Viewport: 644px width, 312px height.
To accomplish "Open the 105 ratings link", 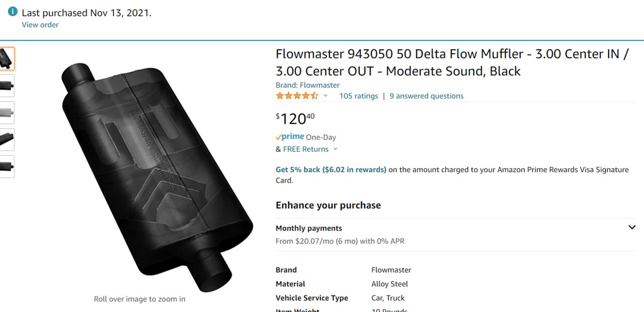I will tap(359, 96).
